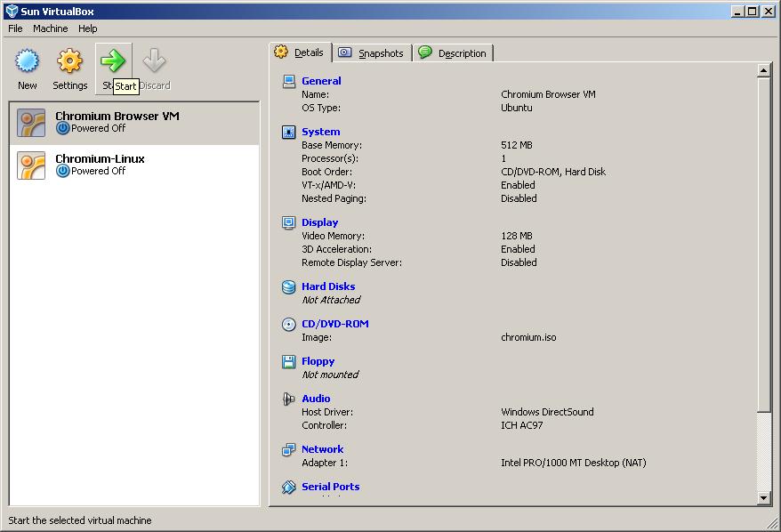
Task: Click the Display section monitor icon
Action: 289,222
